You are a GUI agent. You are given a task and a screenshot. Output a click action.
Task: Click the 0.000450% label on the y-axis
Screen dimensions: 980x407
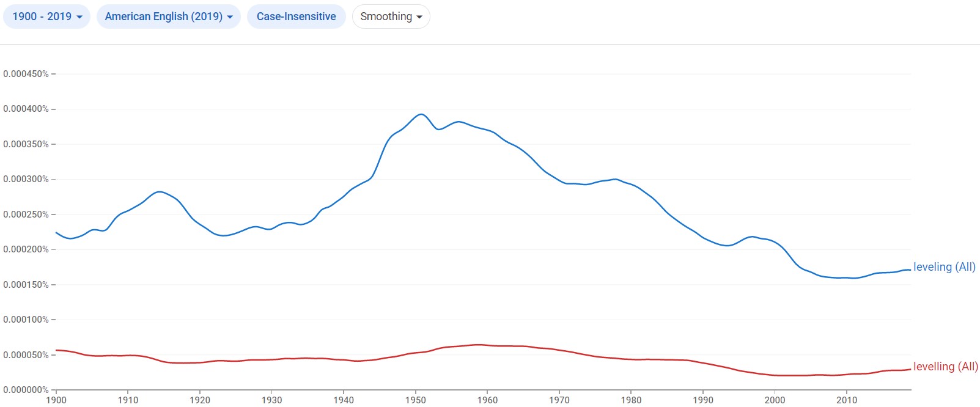[26, 73]
